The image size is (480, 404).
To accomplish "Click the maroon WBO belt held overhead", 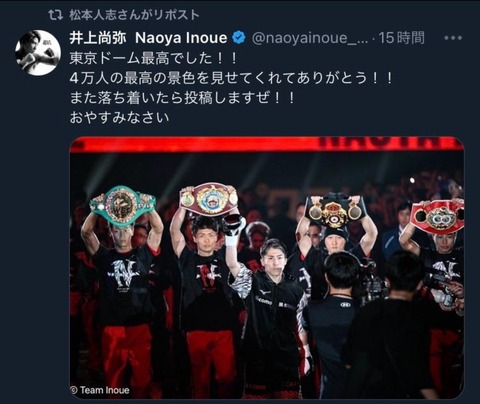I will [209, 199].
